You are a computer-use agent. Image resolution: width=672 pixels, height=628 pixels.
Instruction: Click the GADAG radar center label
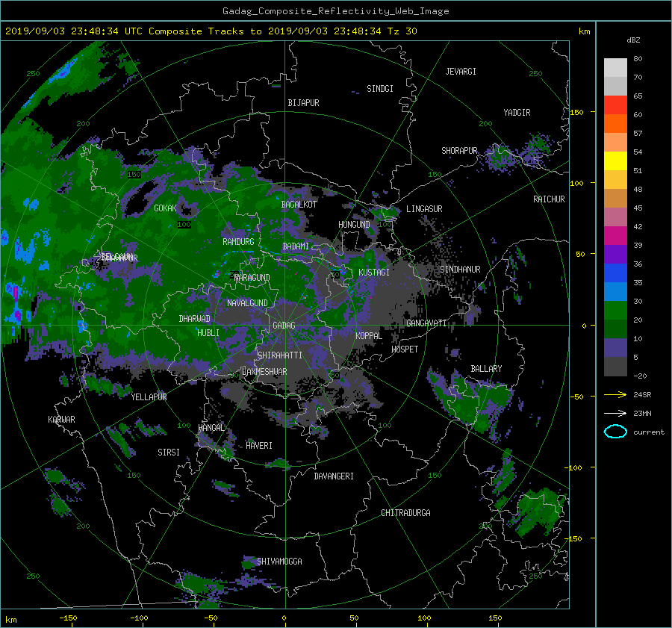tap(284, 326)
